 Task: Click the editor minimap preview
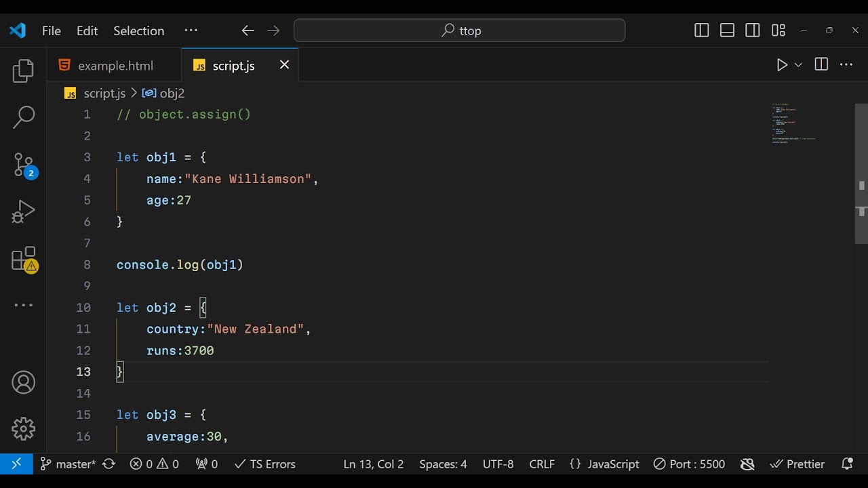(x=793, y=123)
